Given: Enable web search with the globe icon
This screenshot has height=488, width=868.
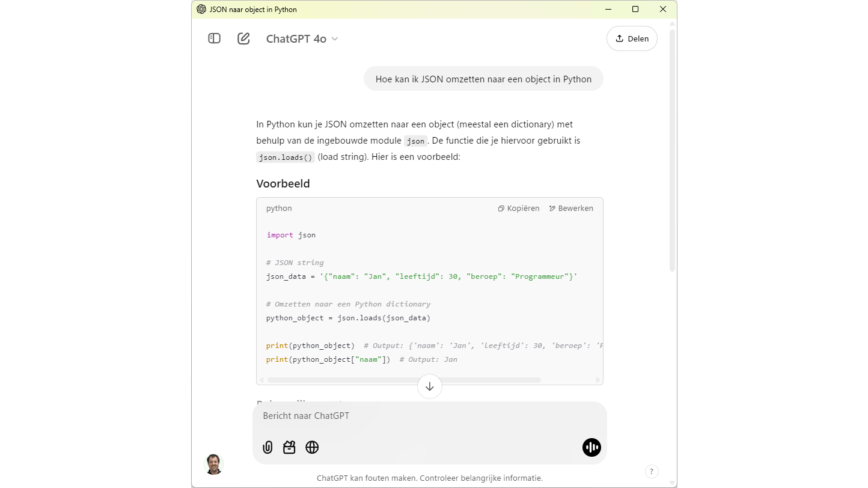Looking at the screenshot, I should (x=312, y=447).
